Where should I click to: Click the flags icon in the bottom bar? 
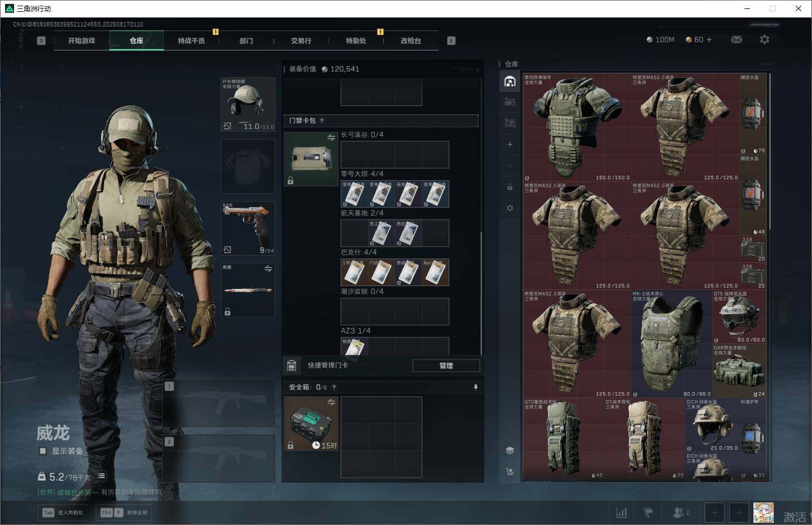pos(648,513)
